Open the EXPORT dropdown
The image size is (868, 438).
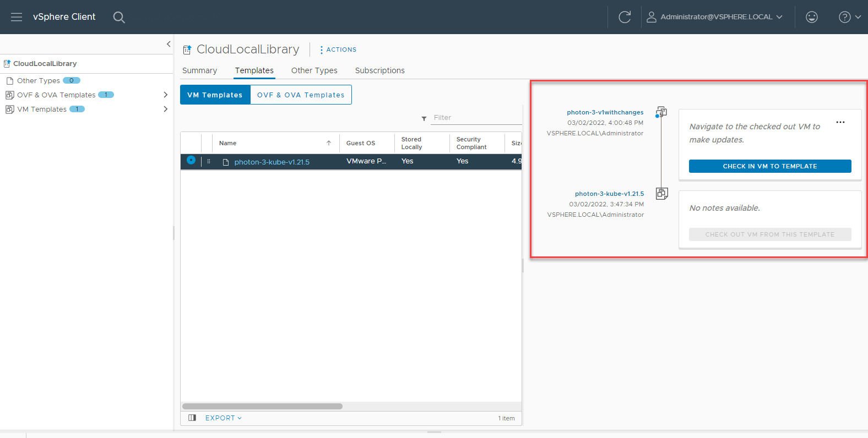pyautogui.click(x=224, y=418)
